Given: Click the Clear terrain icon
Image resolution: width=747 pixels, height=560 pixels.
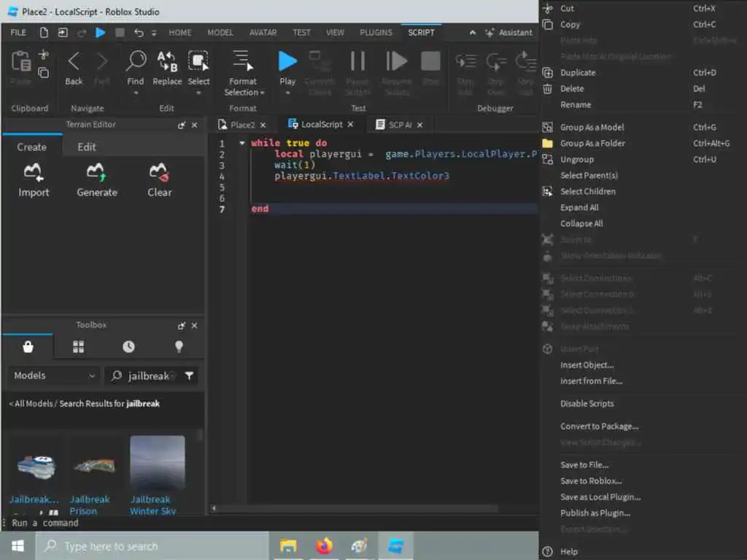Looking at the screenshot, I should [x=159, y=172].
